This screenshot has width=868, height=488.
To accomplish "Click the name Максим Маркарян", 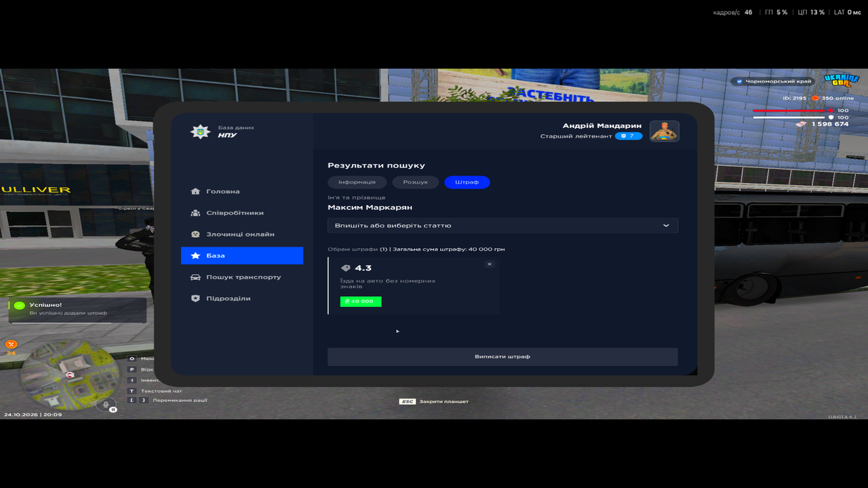I will click(370, 207).
